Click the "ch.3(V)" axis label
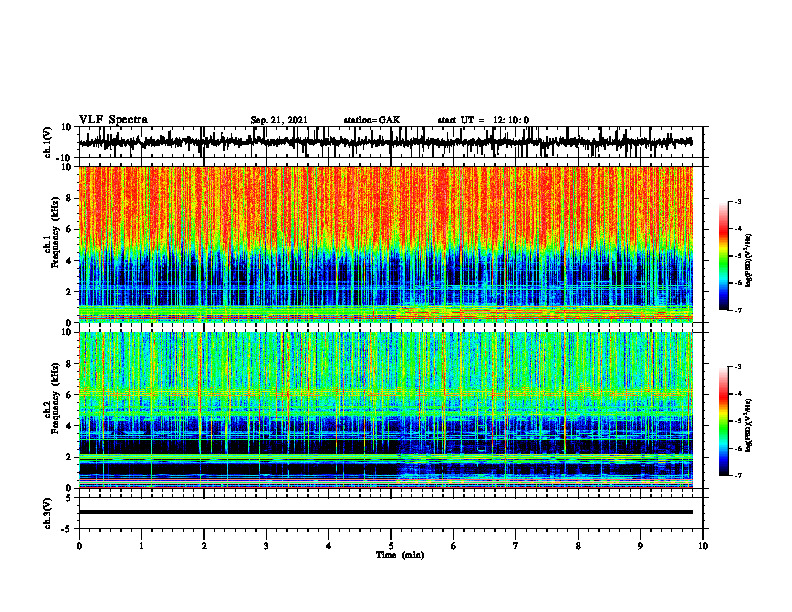Image resolution: width=792 pixels, height=612 pixels. (48, 514)
